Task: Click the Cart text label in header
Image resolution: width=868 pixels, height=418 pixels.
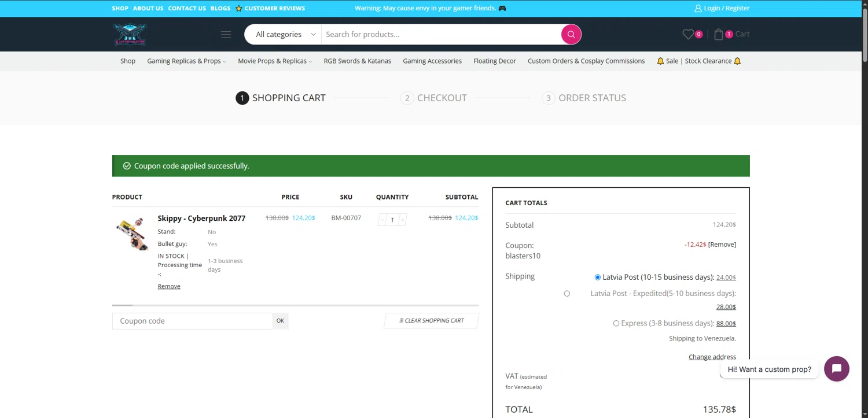Action: click(x=742, y=34)
